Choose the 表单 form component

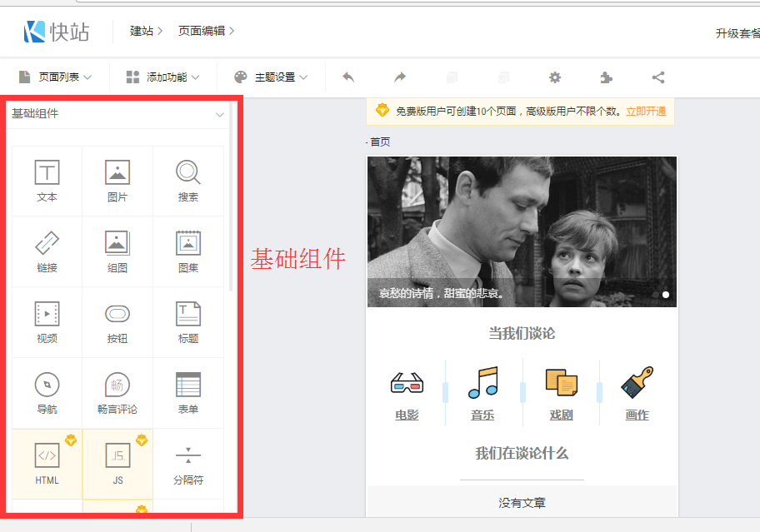187,394
